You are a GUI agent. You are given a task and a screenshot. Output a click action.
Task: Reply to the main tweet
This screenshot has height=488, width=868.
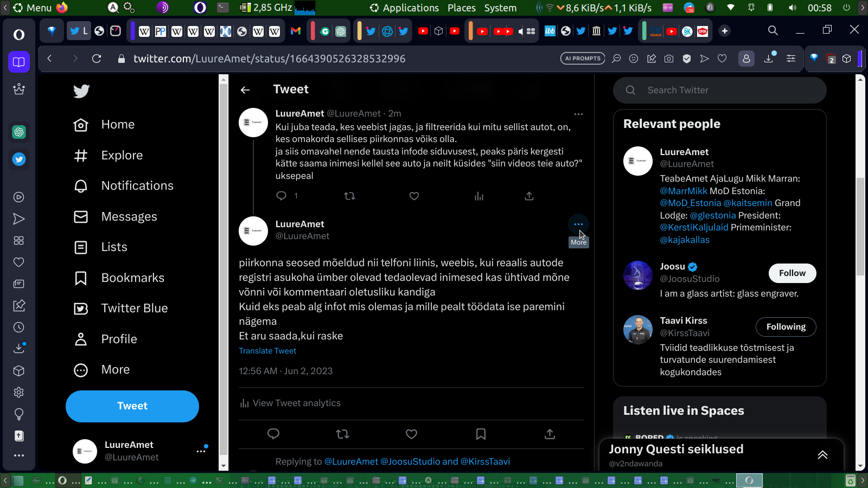point(273,434)
